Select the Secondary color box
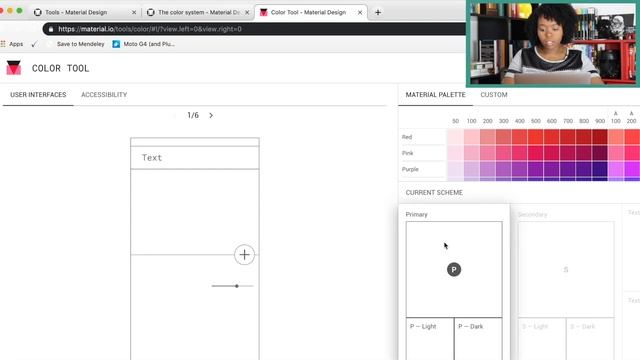 point(566,269)
